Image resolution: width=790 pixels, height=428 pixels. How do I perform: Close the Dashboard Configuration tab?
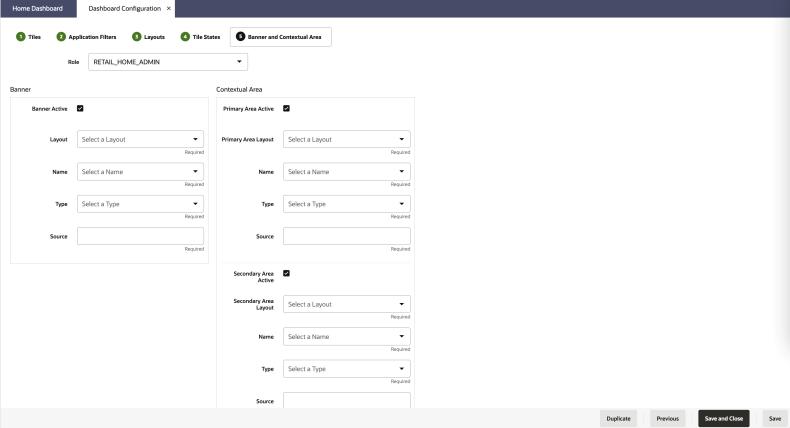169,9
